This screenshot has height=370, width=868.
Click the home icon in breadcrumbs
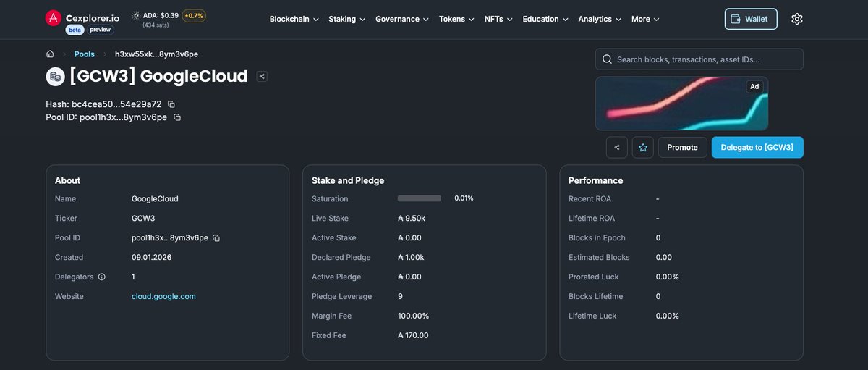pos(50,54)
